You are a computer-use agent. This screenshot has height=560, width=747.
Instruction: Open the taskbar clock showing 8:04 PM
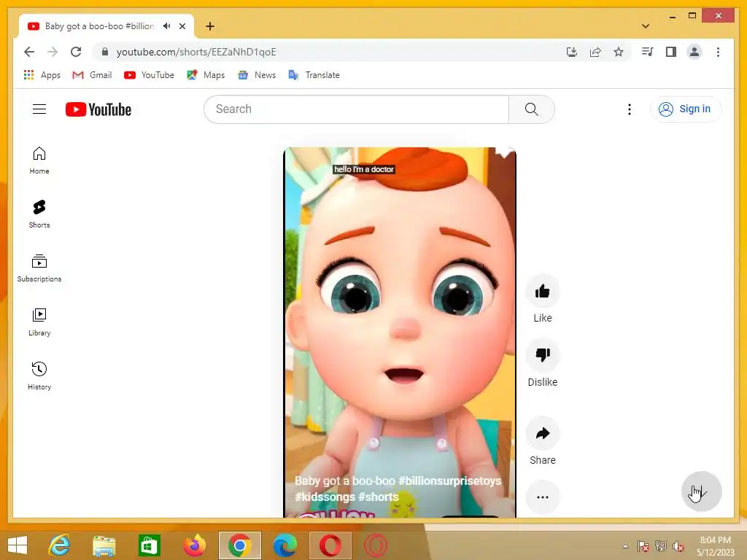coord(716,546)
